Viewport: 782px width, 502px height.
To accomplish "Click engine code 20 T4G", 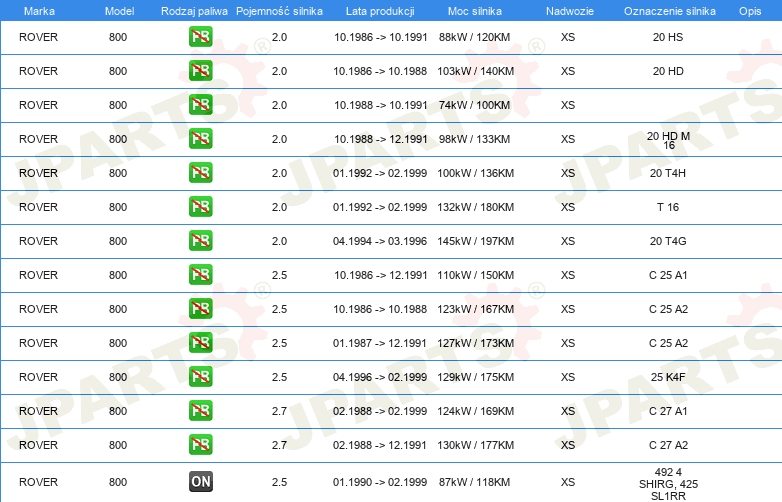I will (x=668, y=241).
